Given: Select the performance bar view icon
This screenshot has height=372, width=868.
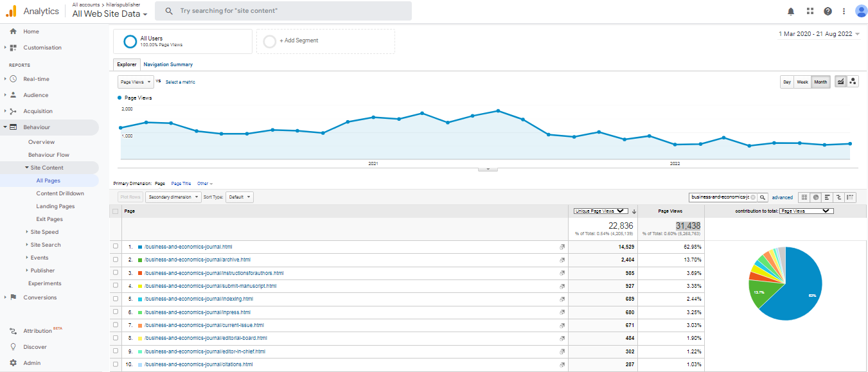Looking at the screenshot, I should pyautogui.click(x=827, y=197).
